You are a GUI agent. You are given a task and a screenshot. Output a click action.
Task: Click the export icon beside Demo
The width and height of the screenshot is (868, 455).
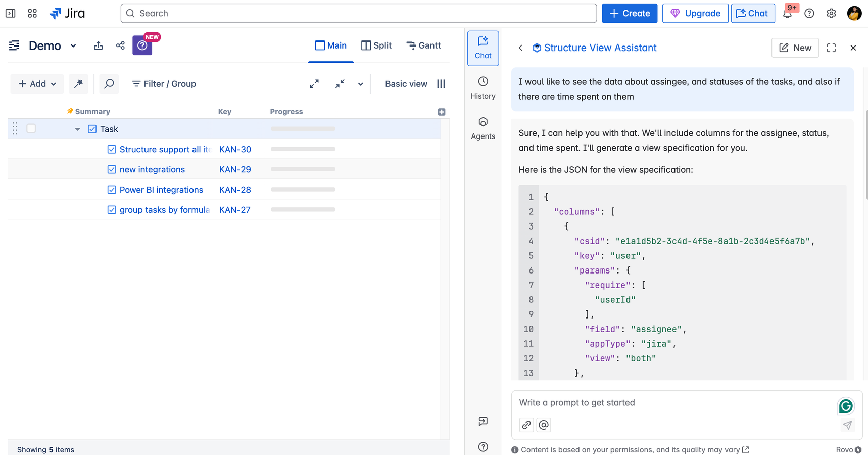98,45
